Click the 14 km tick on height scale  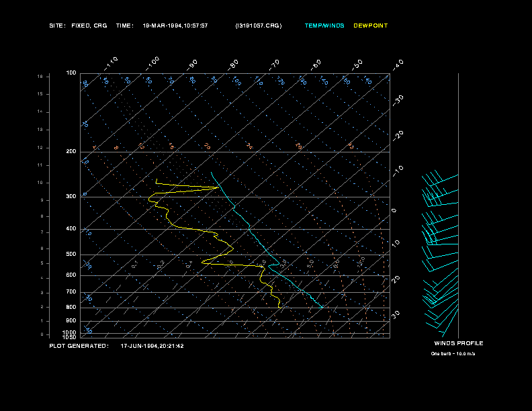point(40,111)
